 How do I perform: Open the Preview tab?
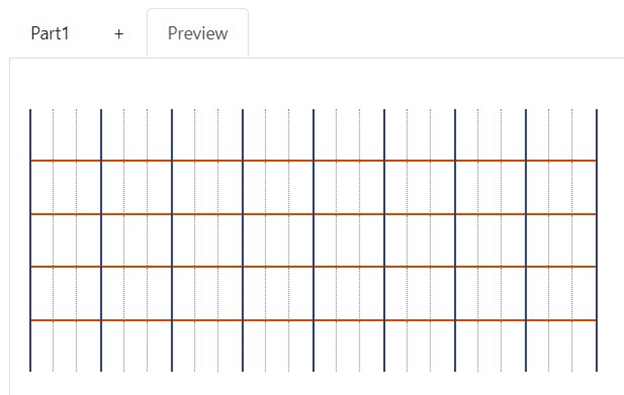[198, 33]
